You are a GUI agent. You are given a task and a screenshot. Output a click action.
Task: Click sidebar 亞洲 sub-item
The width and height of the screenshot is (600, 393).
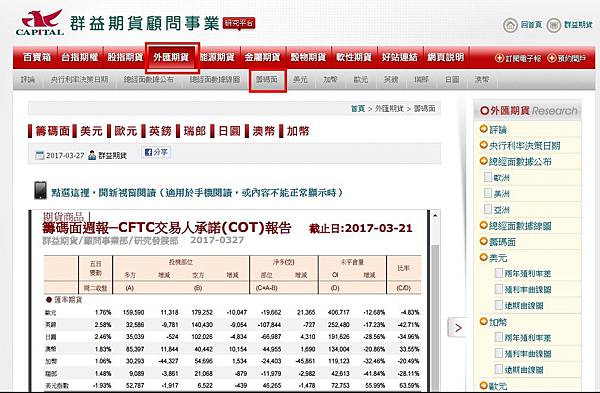click(501, 210)
